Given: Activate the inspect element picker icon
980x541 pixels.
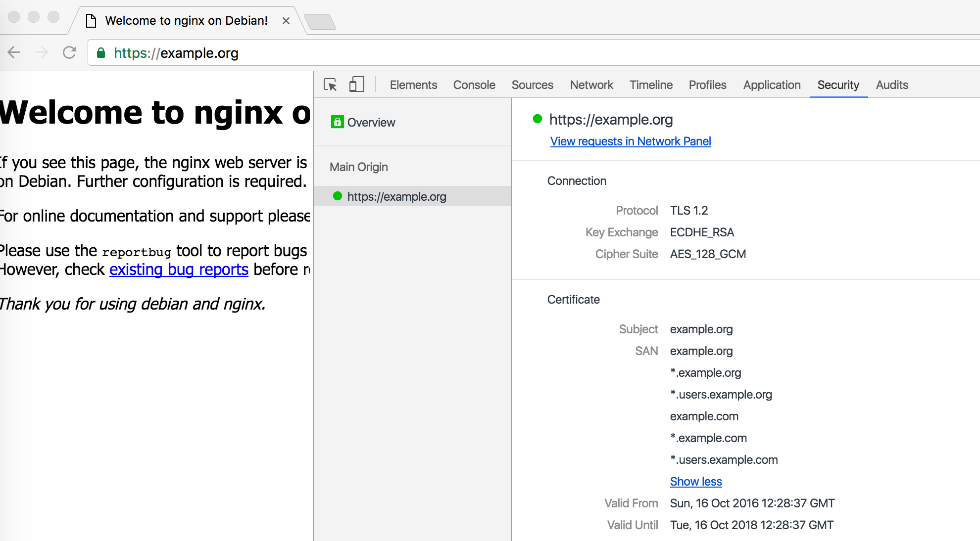Looking at the screenshot, I should (330, 85).
